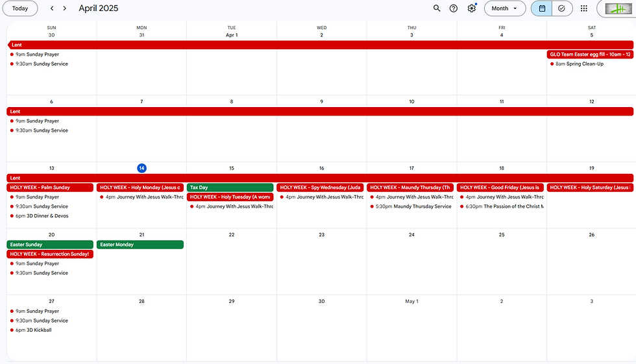Open HOLY WEEK - Holy Tuesday event
Image resolution: width=636 pixels, height=364 pixels.
coord(230,197)
